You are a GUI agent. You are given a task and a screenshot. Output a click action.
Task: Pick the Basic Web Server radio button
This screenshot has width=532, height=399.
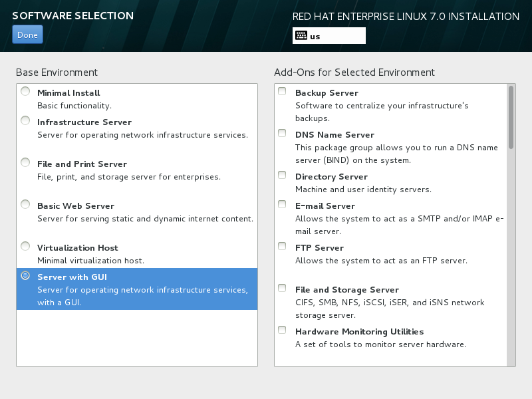tap(25, 205)
